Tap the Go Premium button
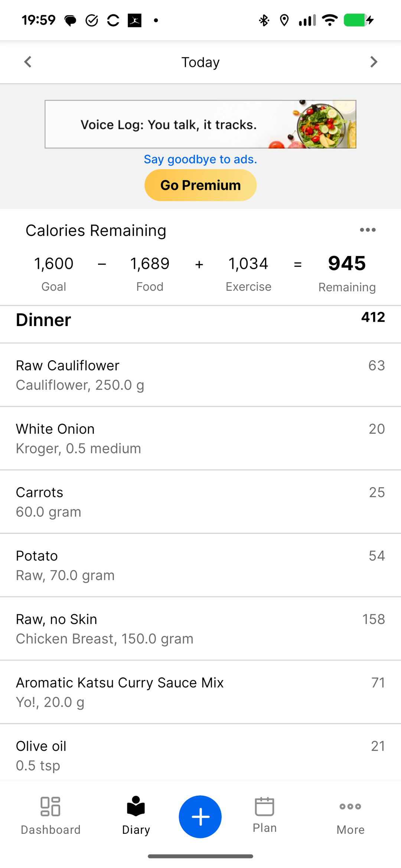 tap(200, 185)
